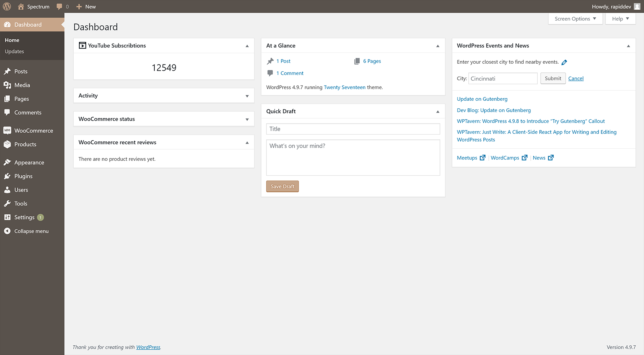Viewport: 644px width, 355px height.
Task: Click the Save Draft button
Action: coord(282,186)
